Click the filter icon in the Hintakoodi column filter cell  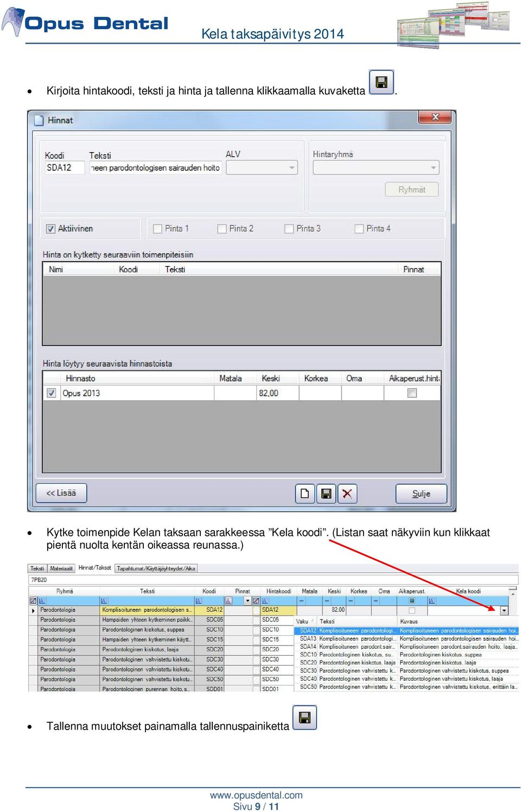(265, 601)
